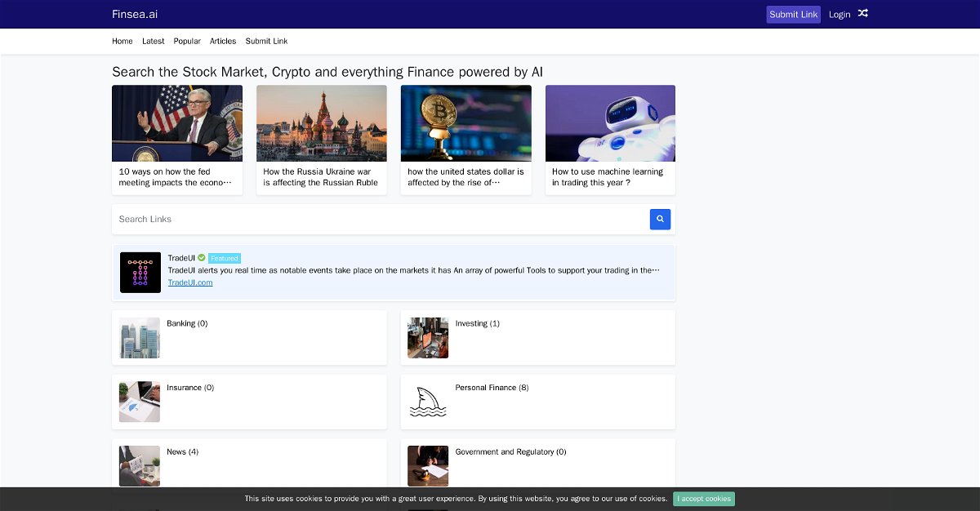Select the Banking category building image
The height and width of the screenshot is (511, 980).
(140, 338)
